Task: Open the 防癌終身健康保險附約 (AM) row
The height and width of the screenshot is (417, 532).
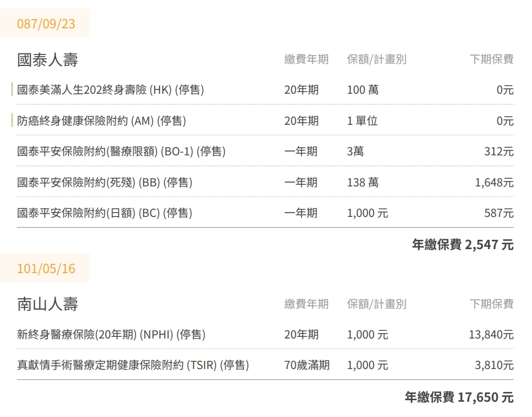Action: 265,121
